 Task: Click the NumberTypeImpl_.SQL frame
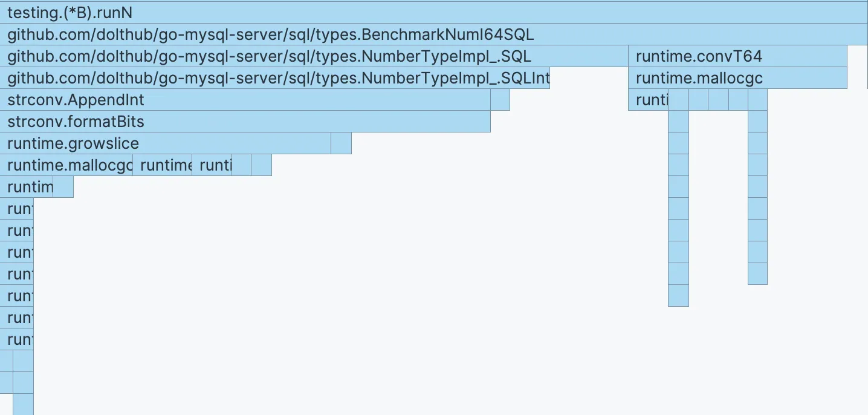tap(314, 56)
